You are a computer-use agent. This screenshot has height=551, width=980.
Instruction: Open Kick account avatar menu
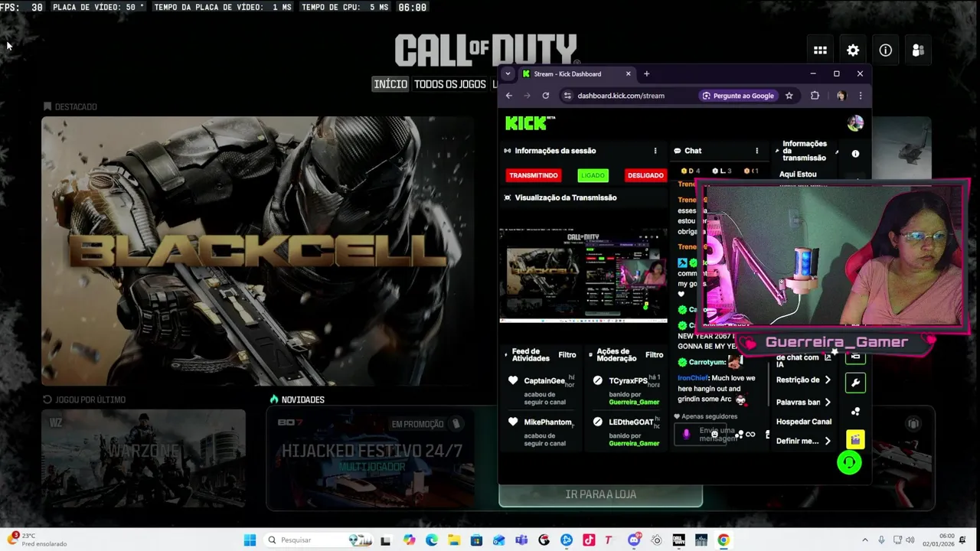855,122
